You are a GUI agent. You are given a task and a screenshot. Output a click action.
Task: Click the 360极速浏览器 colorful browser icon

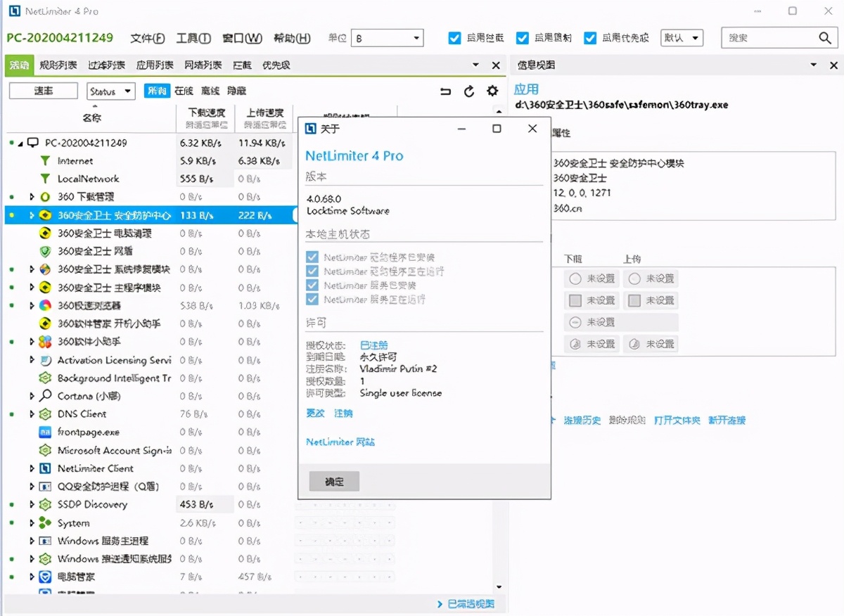click(x=45, y=305)
